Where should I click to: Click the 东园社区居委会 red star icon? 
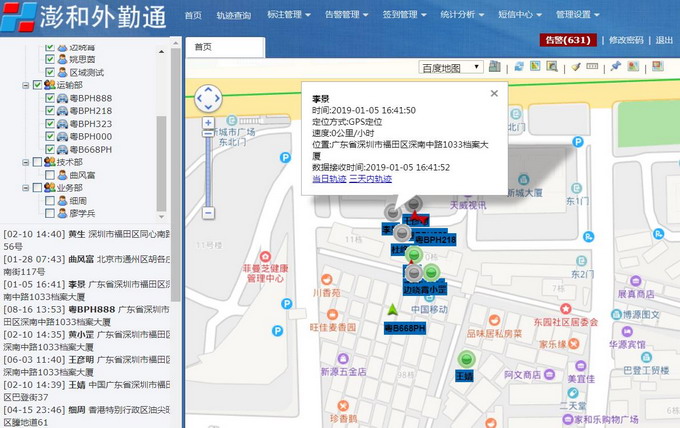click(x=566, y=309)
